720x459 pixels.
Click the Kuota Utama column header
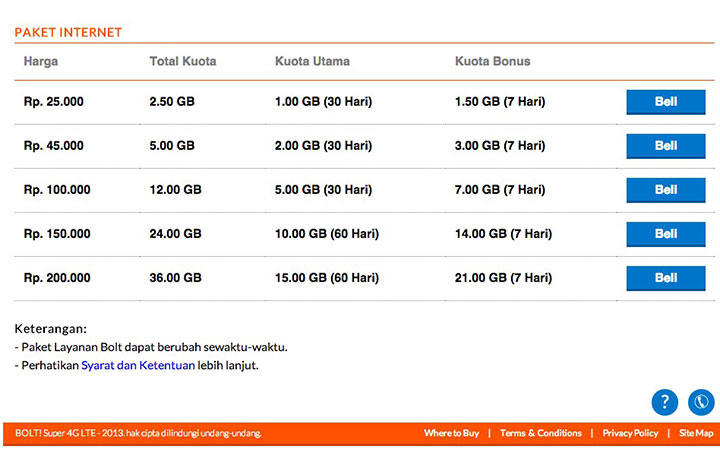pos(312,62)
